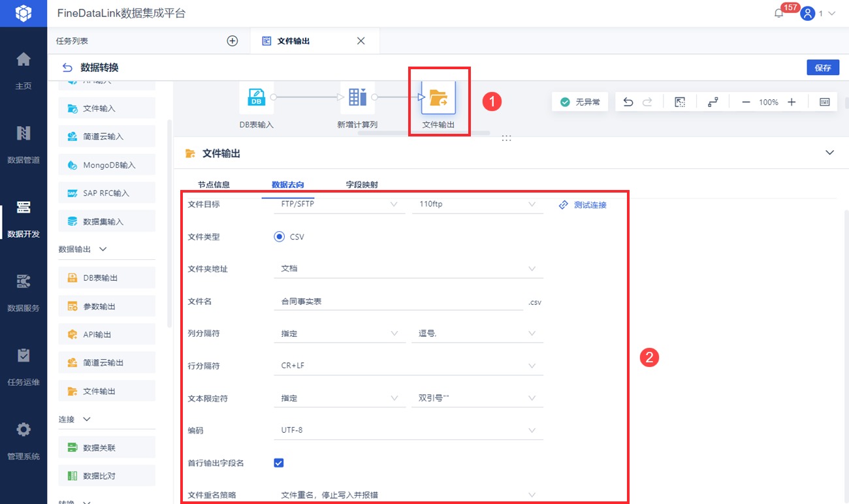Zoom out the canvas with minus
849x504 pixels.
point(746,102)
